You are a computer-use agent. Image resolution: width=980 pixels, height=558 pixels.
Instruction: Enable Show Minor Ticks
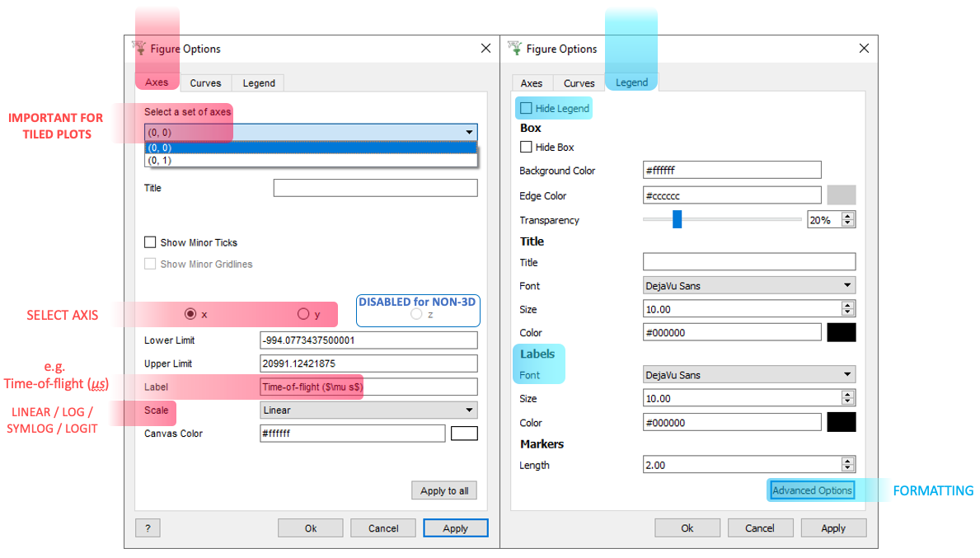[x=149, y=242]
